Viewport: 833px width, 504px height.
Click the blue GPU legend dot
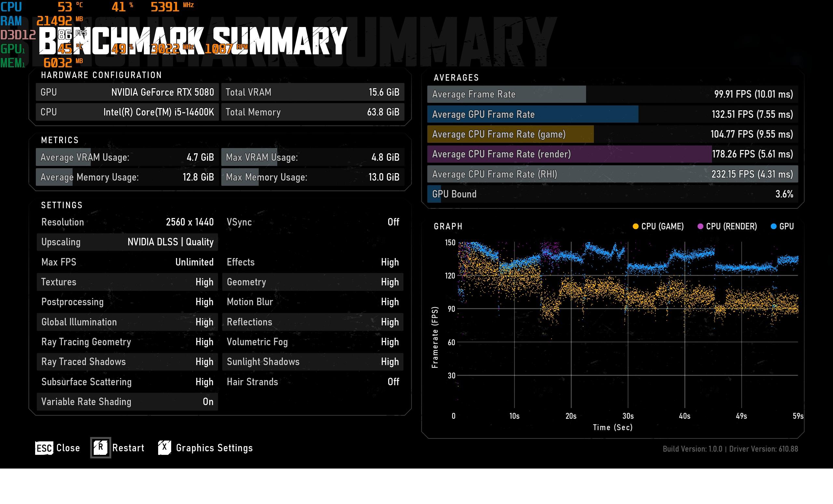click(773, 226)
